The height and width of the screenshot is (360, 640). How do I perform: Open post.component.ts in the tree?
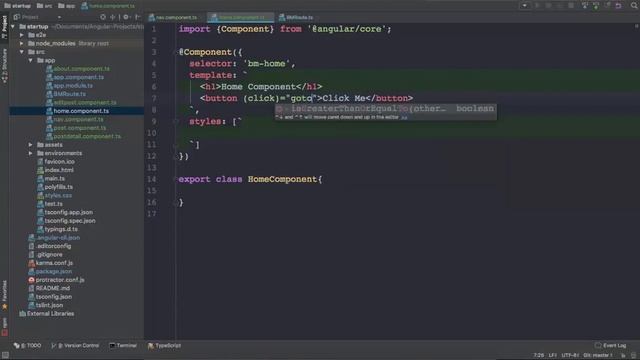76,128
